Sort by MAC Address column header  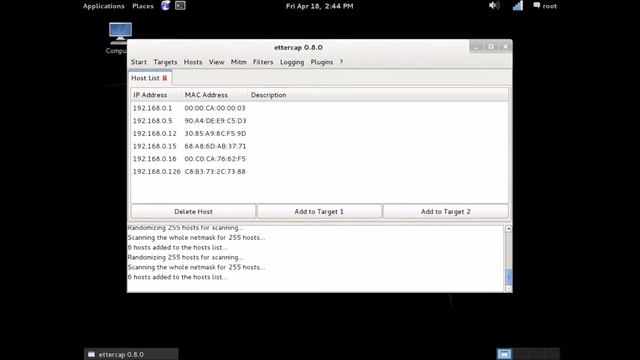click(x=215, y=95)
